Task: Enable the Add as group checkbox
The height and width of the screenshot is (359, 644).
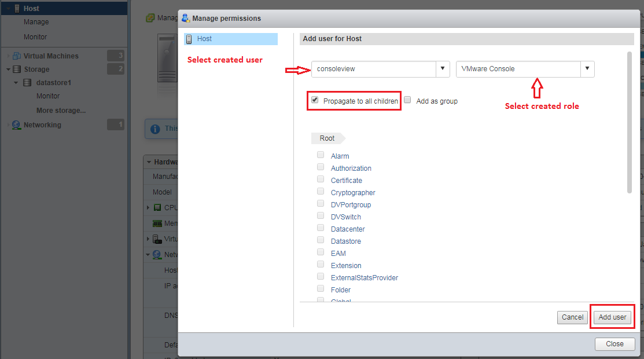Action: coord(407,100)
